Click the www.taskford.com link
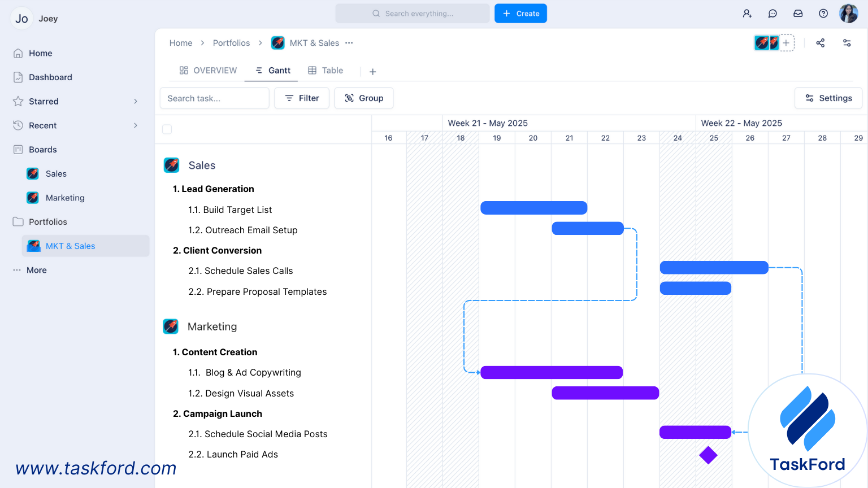 click(x=96, y=468)
